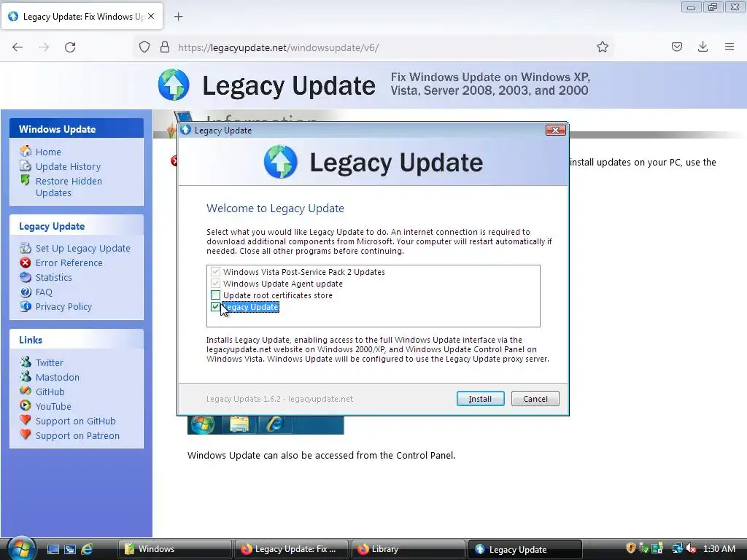Open the Firefox hamburger menu

(x=729, y=47)
